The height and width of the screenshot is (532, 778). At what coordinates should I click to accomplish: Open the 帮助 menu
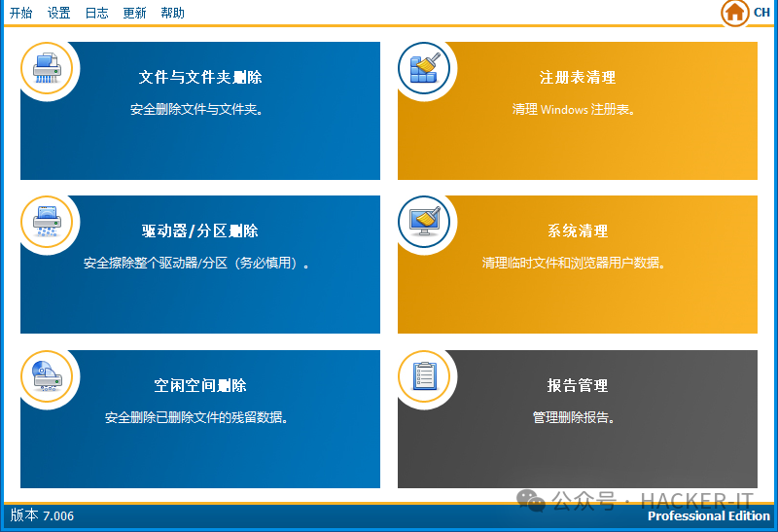172,13
